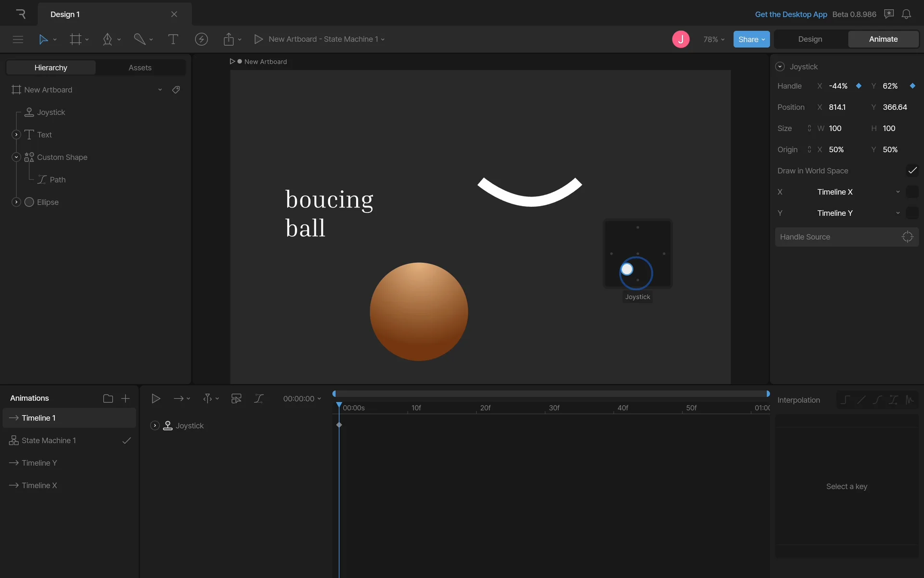Toggle Draw in World Space checkbox

912,171
